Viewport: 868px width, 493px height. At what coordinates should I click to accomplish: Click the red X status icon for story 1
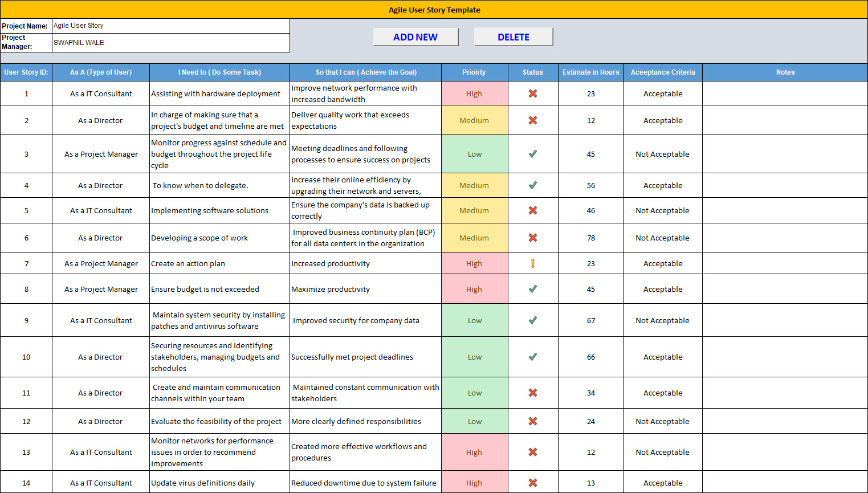532,93
